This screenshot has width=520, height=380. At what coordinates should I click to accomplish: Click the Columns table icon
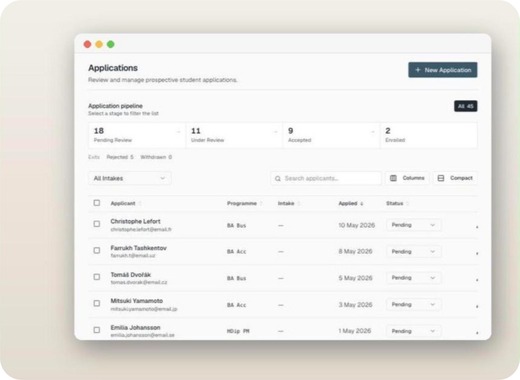[393, 178]
